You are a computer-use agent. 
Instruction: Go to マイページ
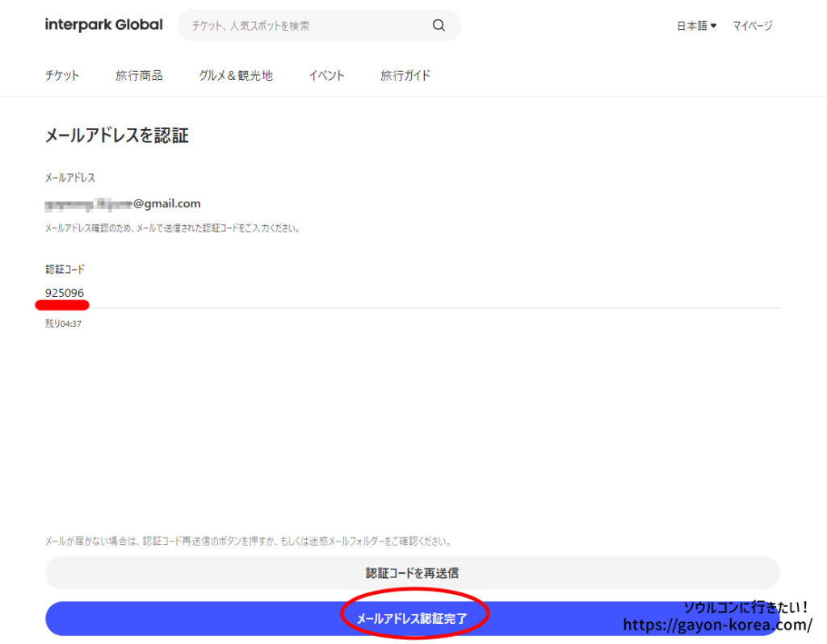pyautogui.click(x=752, y=26)
